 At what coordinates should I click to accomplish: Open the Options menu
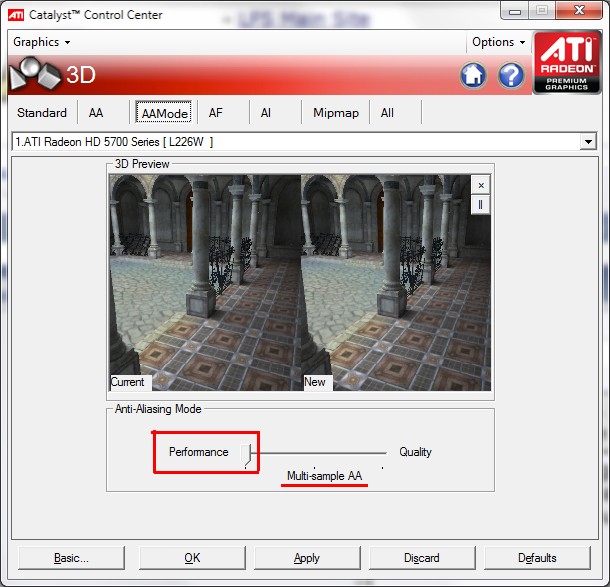coord(498,42)
